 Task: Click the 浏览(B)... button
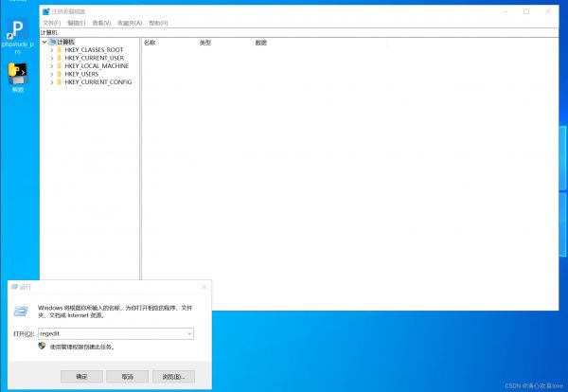173,376
